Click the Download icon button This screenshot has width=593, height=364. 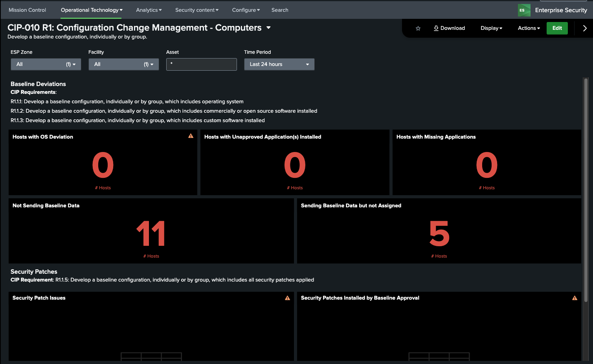point(449,28)
